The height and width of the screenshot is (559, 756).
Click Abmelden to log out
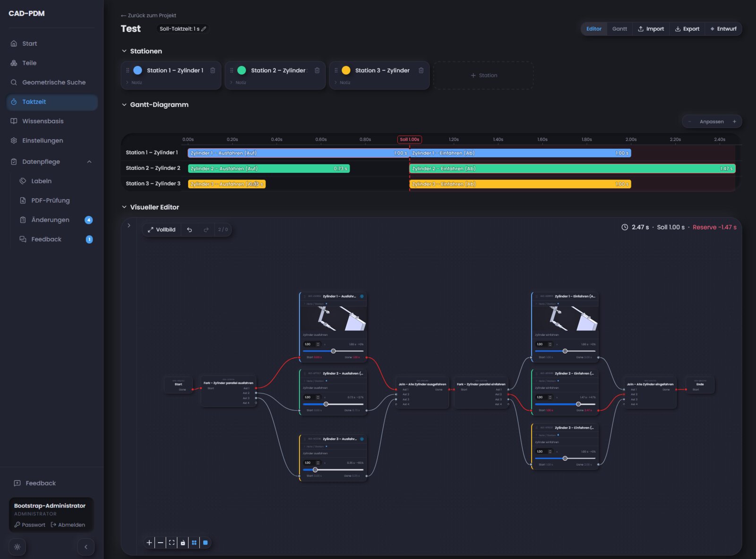[x=68, y=525]
